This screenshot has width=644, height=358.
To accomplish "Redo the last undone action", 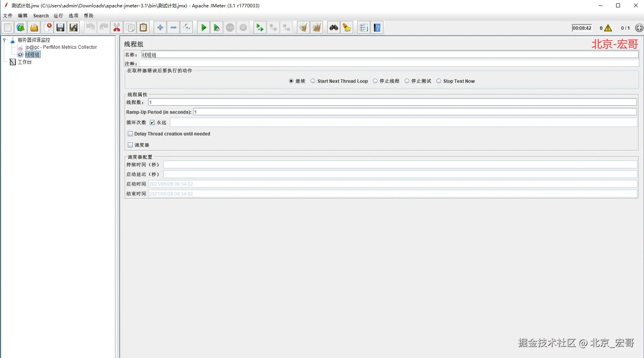I will coord(104,27).
